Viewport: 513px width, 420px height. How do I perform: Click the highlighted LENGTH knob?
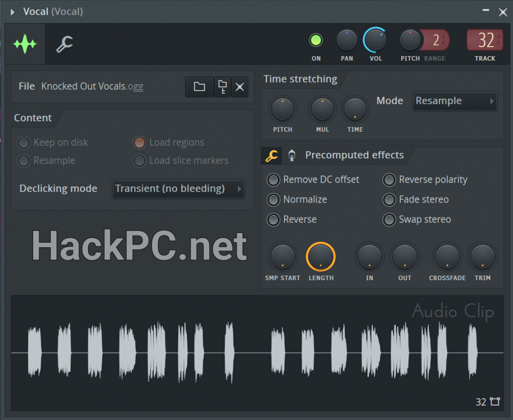321,257
